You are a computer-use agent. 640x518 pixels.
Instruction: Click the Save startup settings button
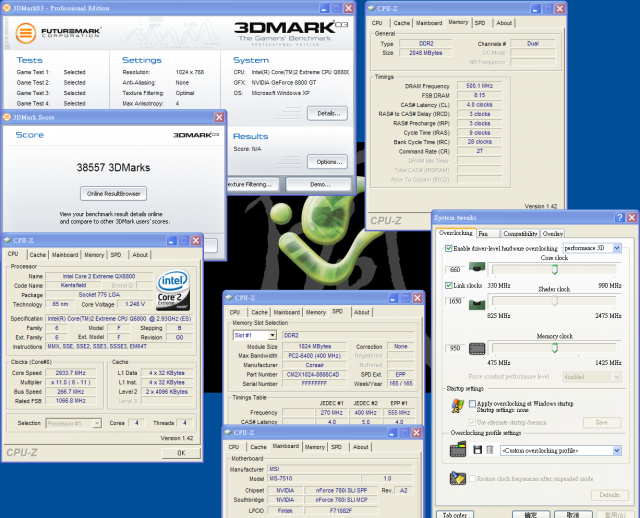point(602,422)
